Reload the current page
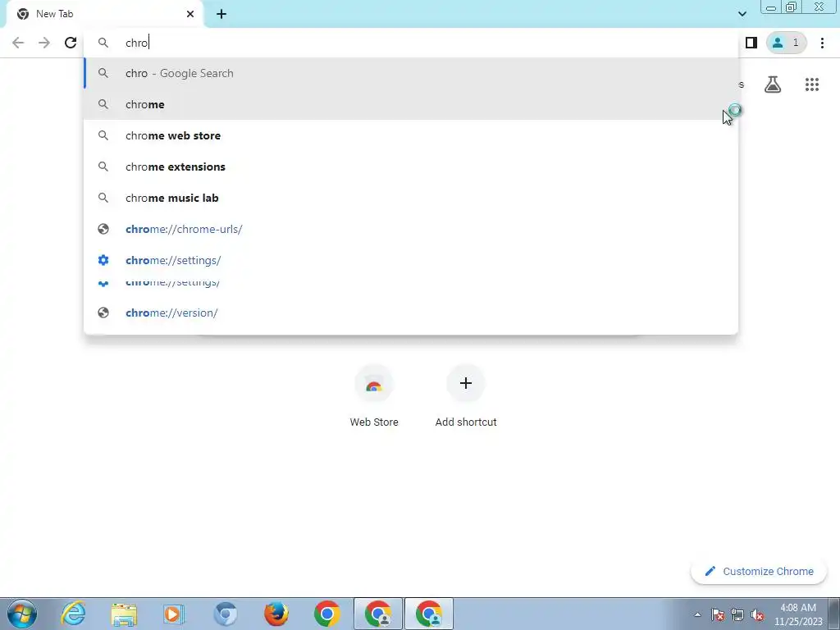Viewport: 840px width, 630px height. [x=71, y=43]
